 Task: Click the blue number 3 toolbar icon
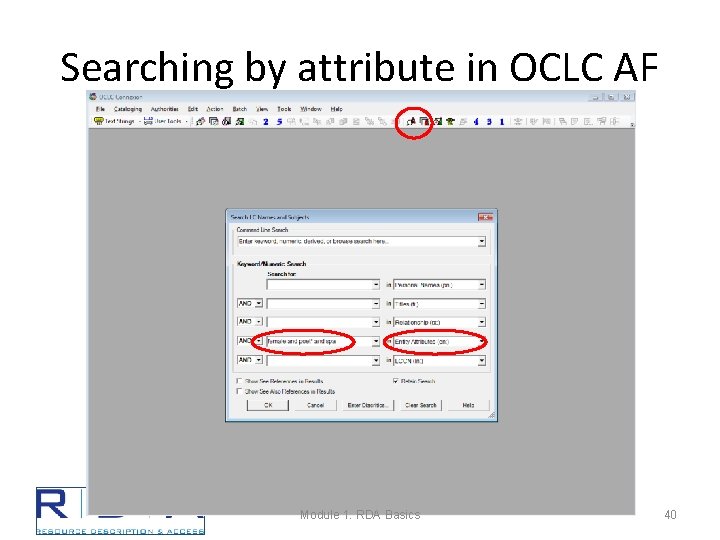(x=489, y=122)
